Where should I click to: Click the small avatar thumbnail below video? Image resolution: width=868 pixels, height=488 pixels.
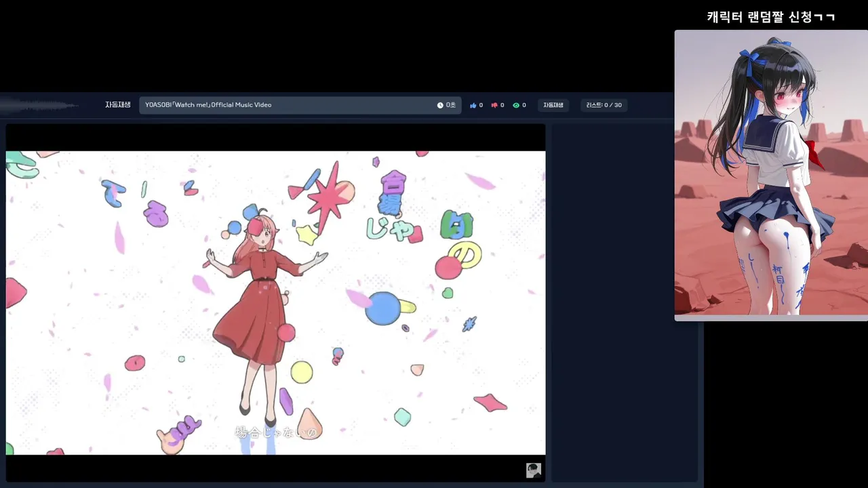click(534, 470)
